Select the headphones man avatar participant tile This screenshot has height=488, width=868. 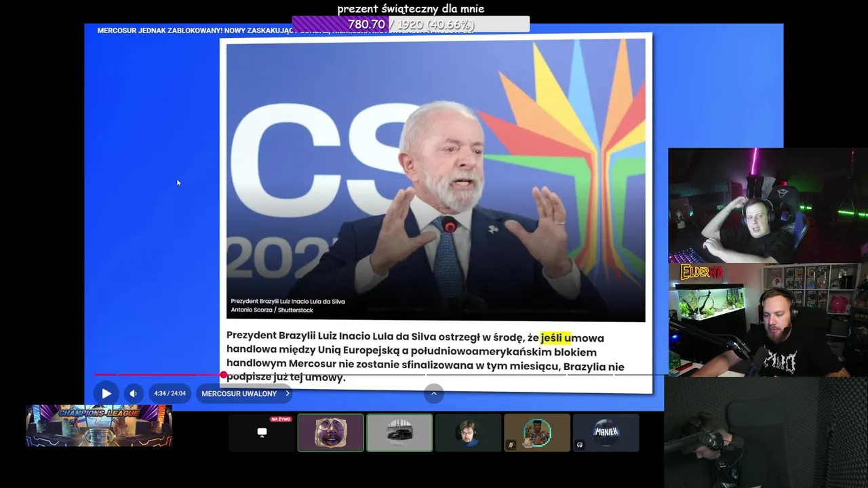(x=469, y=432)
